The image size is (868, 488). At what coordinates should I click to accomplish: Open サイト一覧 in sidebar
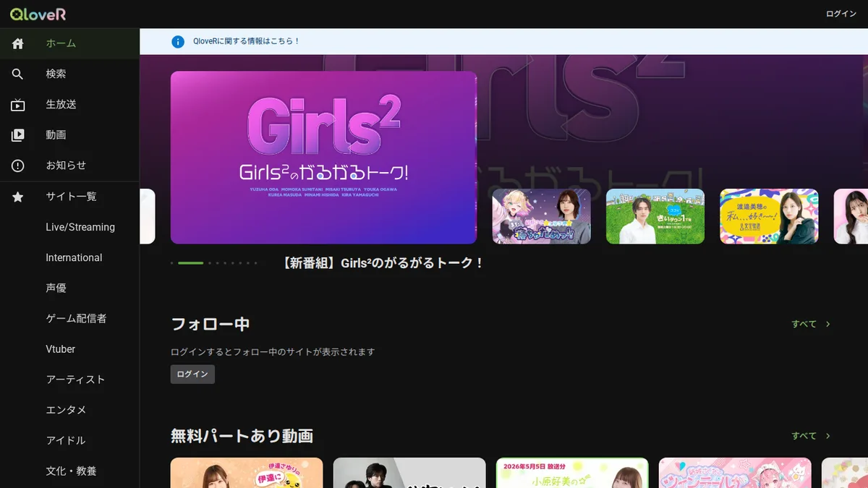[x=69, y=196]
